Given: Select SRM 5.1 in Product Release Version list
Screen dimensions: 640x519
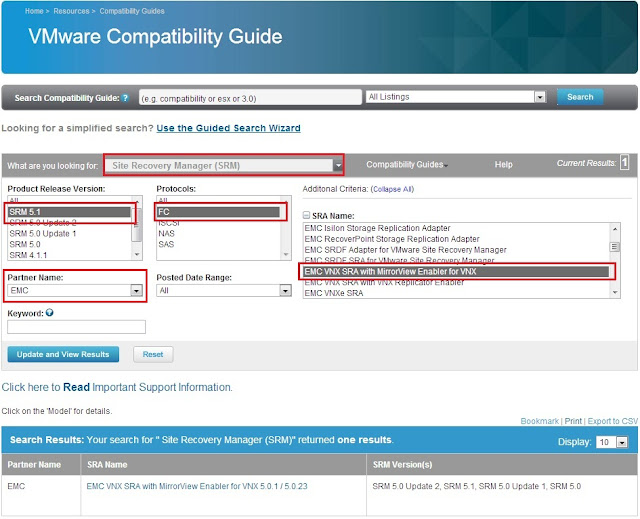Looking at the screenshot, I should coord(69,212).
